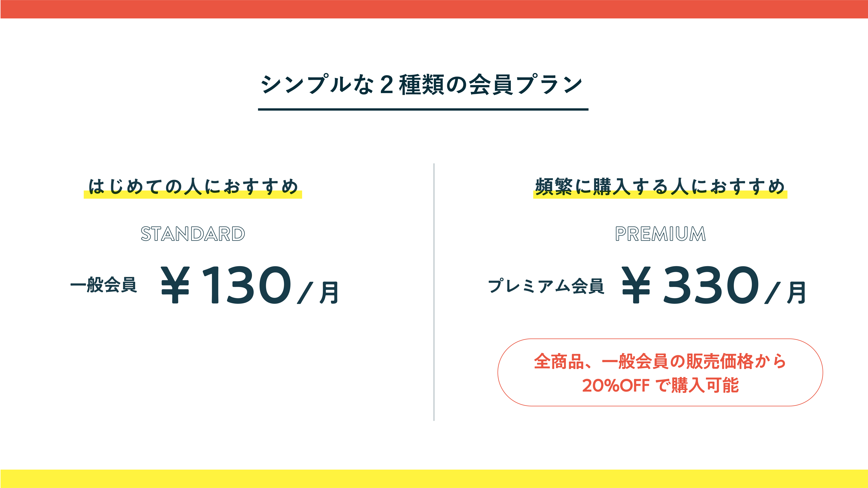Click the heading 頻繁に購入する人におすすめ

660,186
